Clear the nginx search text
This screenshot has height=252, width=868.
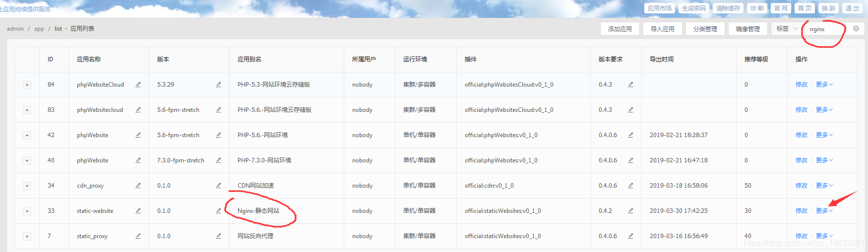pyautogui.click(x=856, y=29)
